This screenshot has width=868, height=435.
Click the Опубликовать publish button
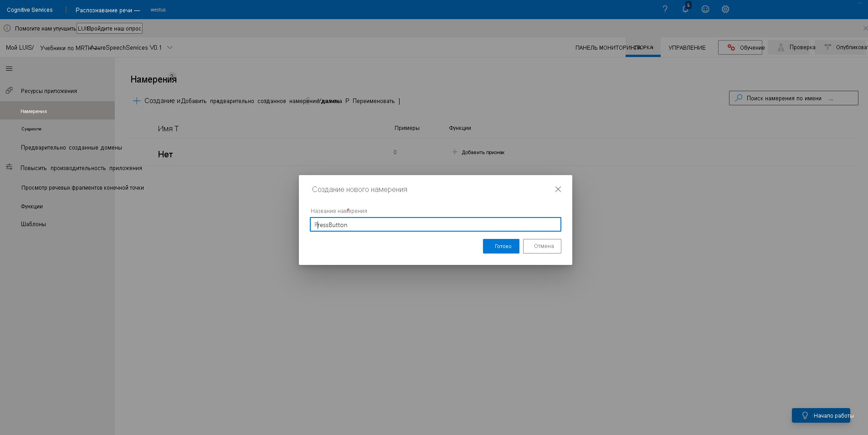click(841, 47)
